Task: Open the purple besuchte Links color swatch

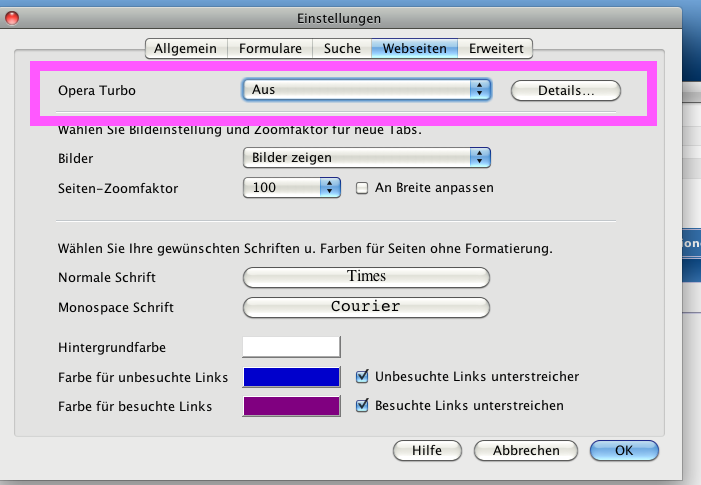Action: pyautogui.click(x=291, y=406)
